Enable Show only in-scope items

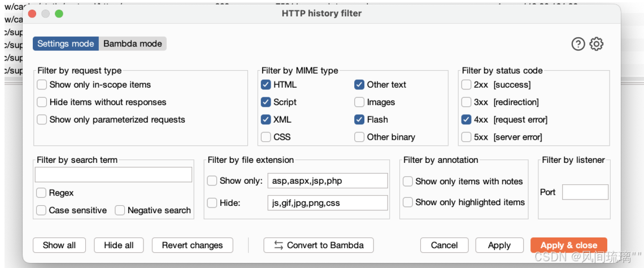[x=42, y=85]
